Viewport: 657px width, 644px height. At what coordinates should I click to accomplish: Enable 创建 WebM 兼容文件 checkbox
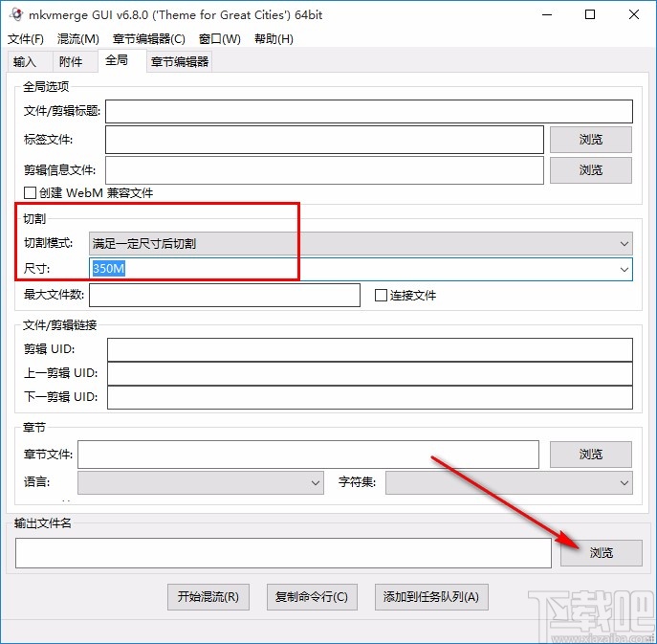coord(30,193)
